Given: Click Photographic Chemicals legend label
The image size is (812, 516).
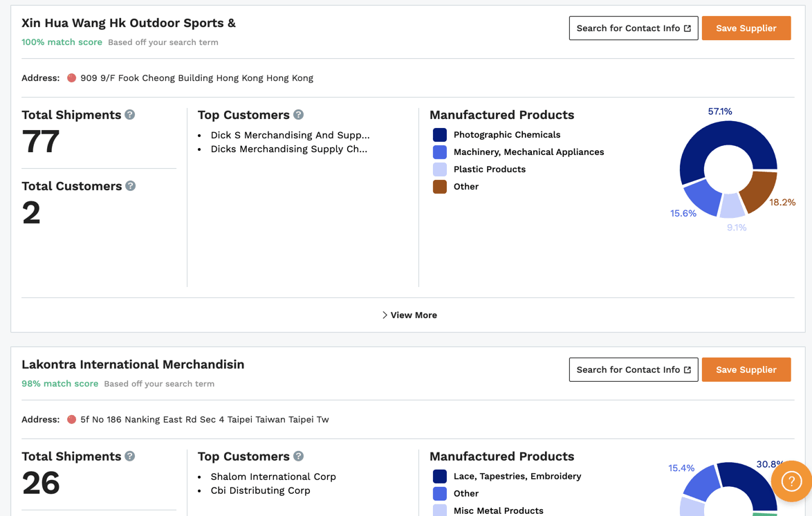Looking at the screenshot, I should [x=506, y=135].
